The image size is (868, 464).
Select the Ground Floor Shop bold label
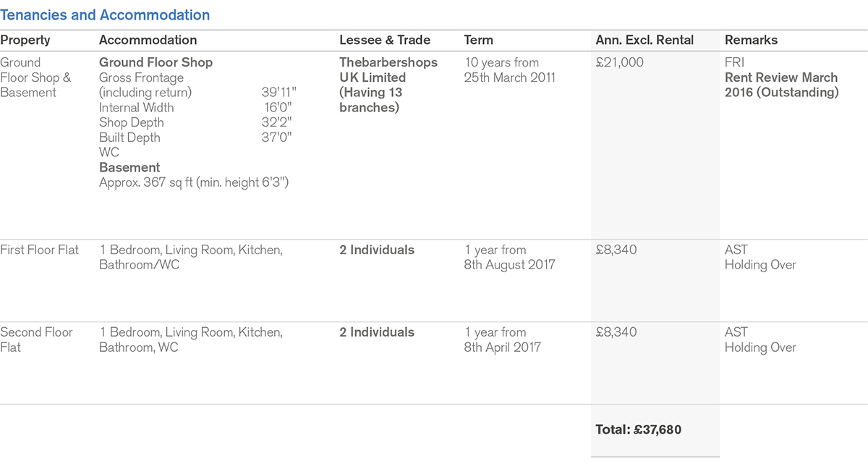156,63
